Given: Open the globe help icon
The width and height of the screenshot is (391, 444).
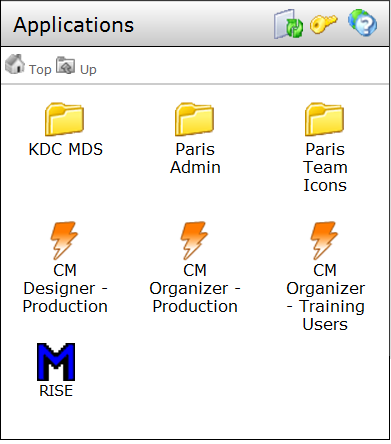Looking at the screenshot, I should [362, 23].
